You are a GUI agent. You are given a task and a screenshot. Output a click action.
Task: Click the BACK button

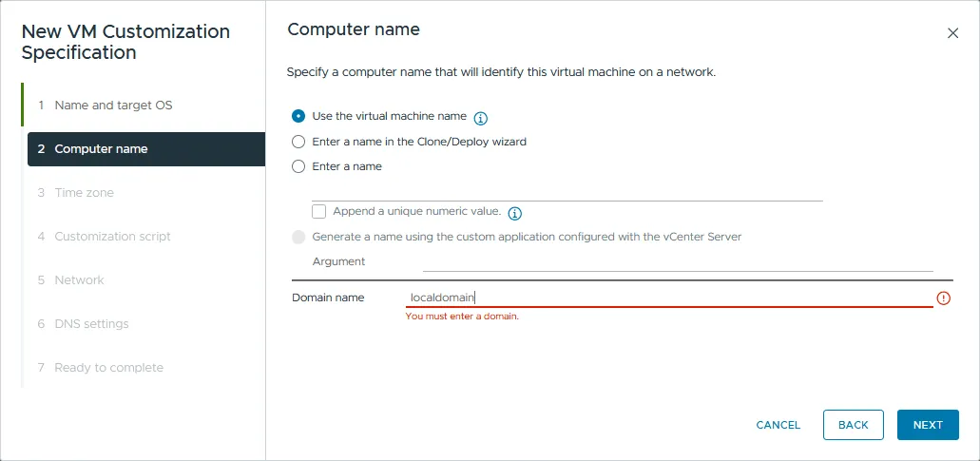point(854,425)
